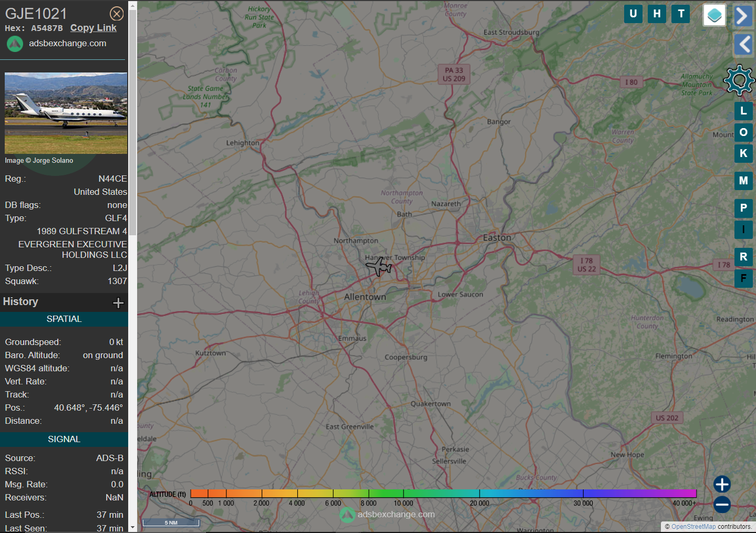Toggle the H map button
The height and width of the screenshot is (533, 756).
point(657,14)
